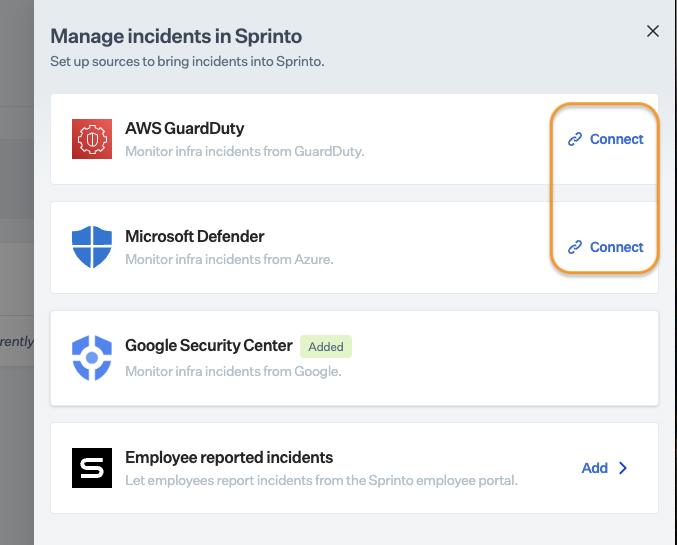Click the Added badge on Google Security Center
Image resolution: width=677 pixels, height=545 pixels.
tap(326, 346)
